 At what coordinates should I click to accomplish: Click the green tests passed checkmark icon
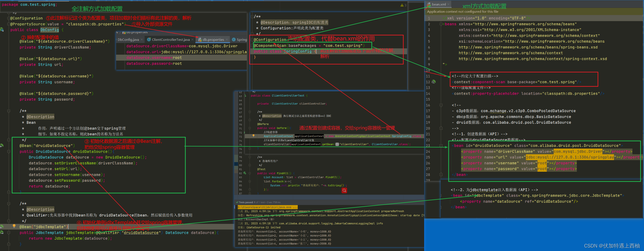pyautogui.click(x=237, y=202)
